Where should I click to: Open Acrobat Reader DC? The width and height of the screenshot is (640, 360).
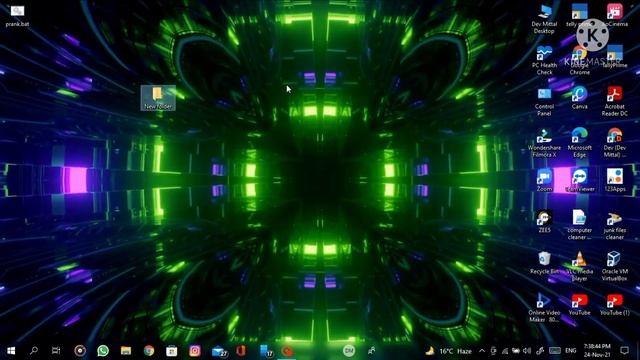pos(615,102)
